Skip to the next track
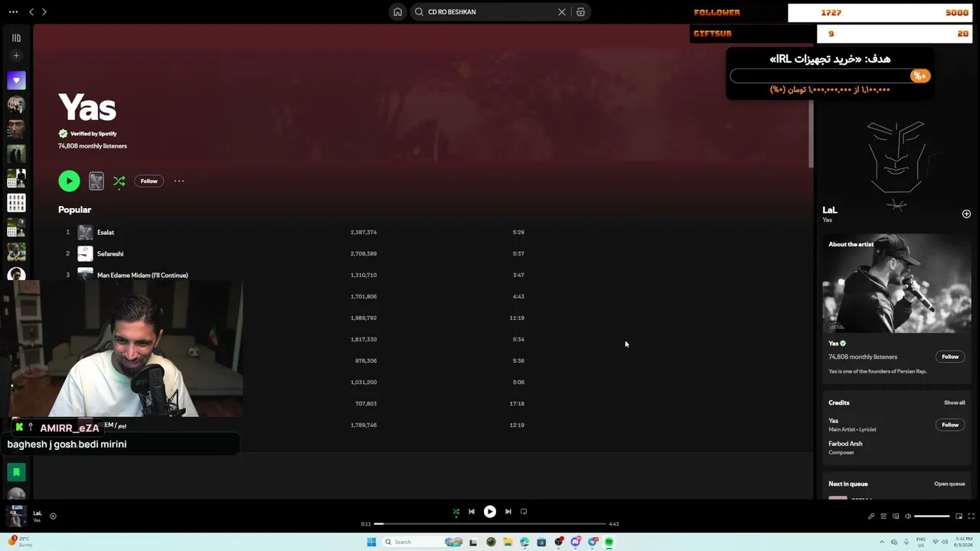The width and height of the screenshot is (980, 551). click(508, 512)
